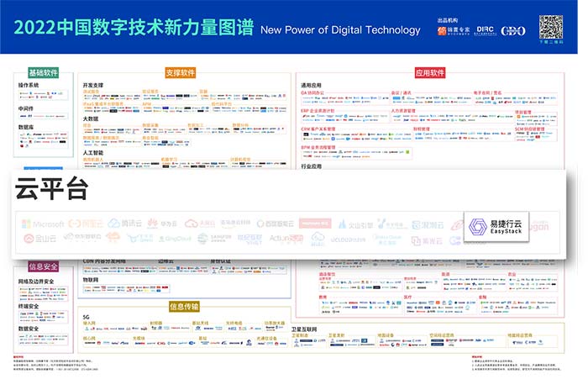Click the 中间件 heading
The image size is (588, 379).
pos(26,108)
